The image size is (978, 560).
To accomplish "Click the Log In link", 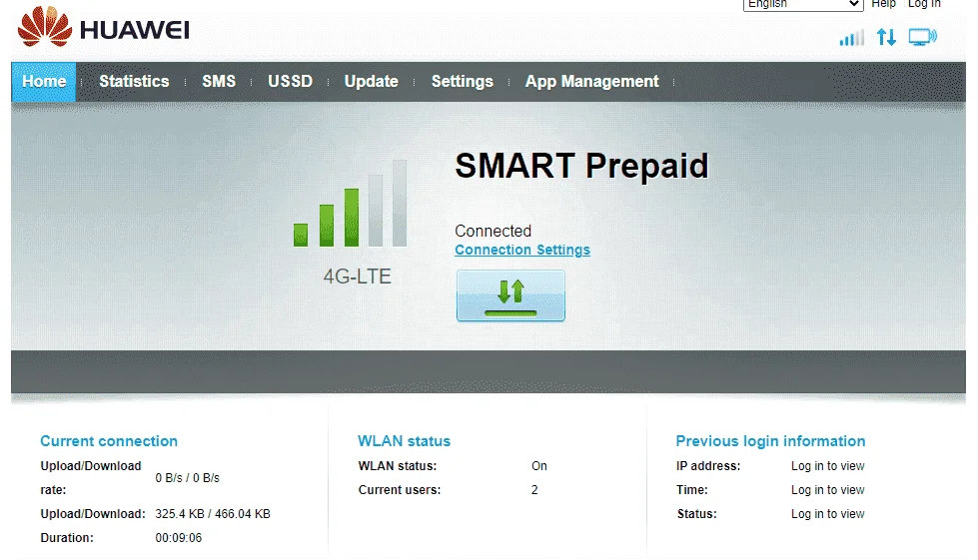I will [924, 4].
